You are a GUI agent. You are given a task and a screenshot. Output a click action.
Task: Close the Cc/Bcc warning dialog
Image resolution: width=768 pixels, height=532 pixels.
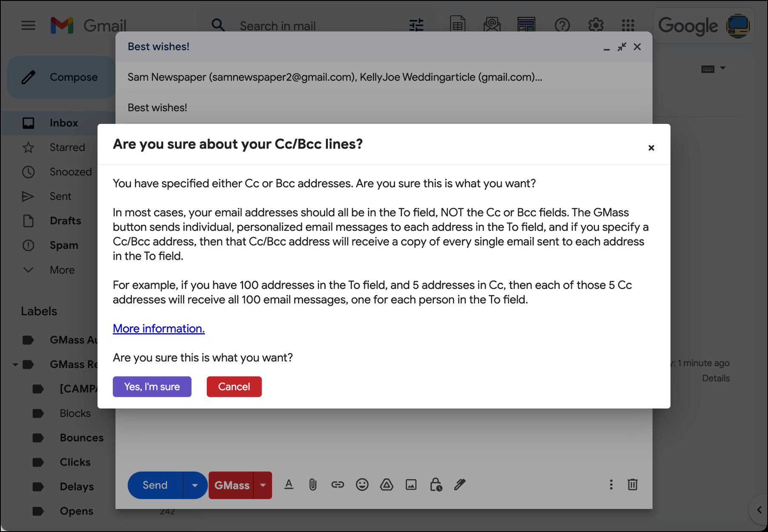[x=651, y=148]
